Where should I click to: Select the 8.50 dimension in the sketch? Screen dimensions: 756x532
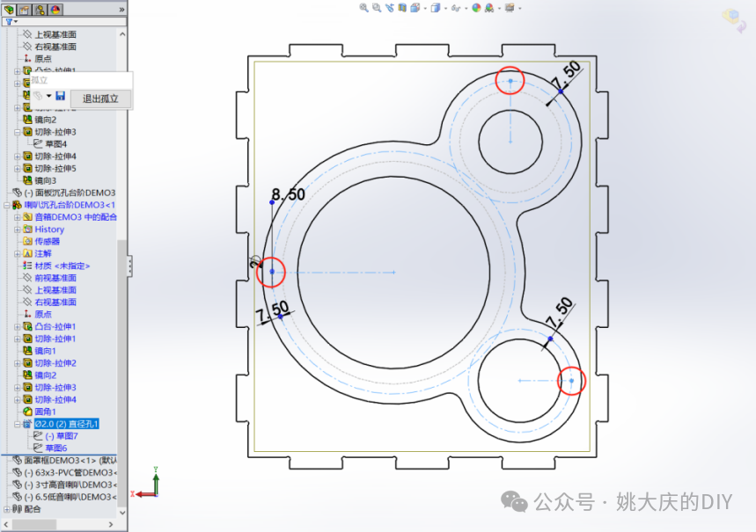tap(289, 194)
